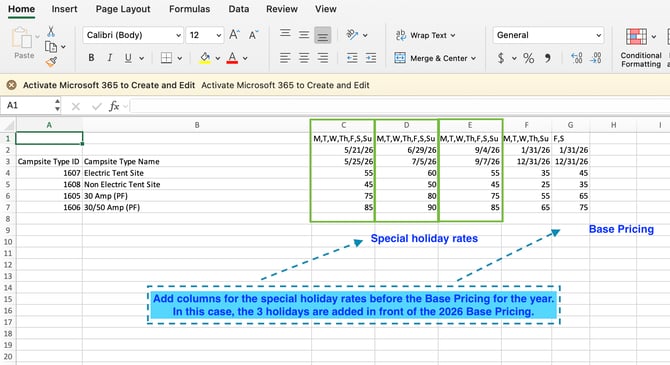Screen dimensions: 670x365
Task: Click the text orientation icon
Action: 352,35
